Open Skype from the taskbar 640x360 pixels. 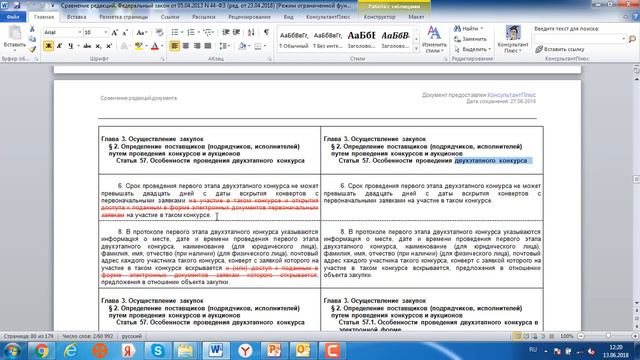(x=158, y=351)
